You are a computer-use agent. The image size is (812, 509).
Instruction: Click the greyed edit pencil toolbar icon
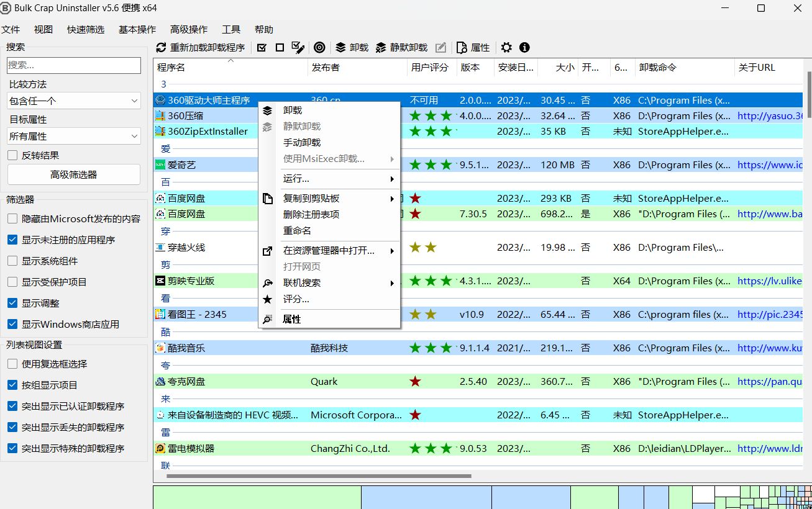click(x=440, y=47)
